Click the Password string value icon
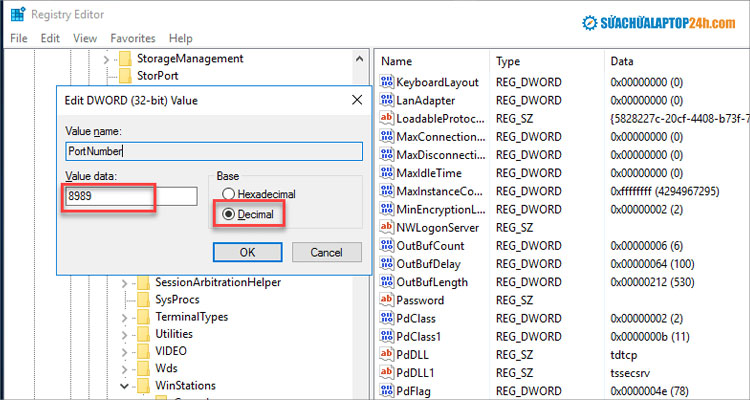Viewport: 750px width, 400px height. point(386,300)
